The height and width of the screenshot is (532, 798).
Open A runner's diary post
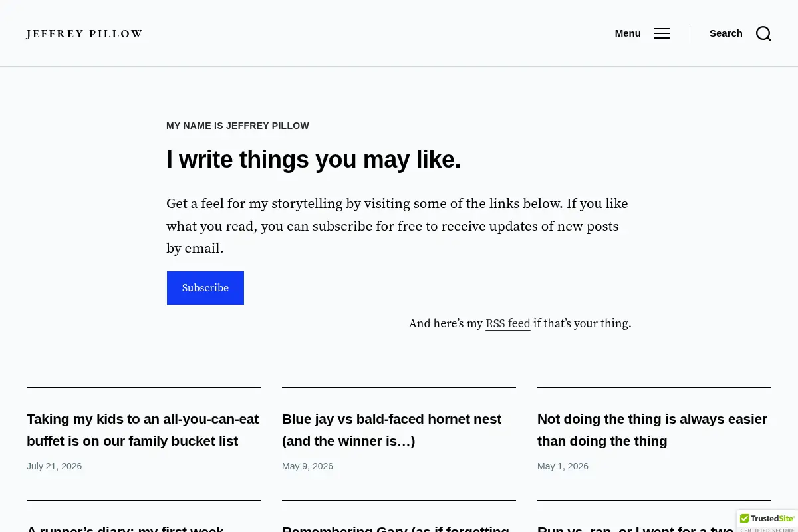pos(125,528)
